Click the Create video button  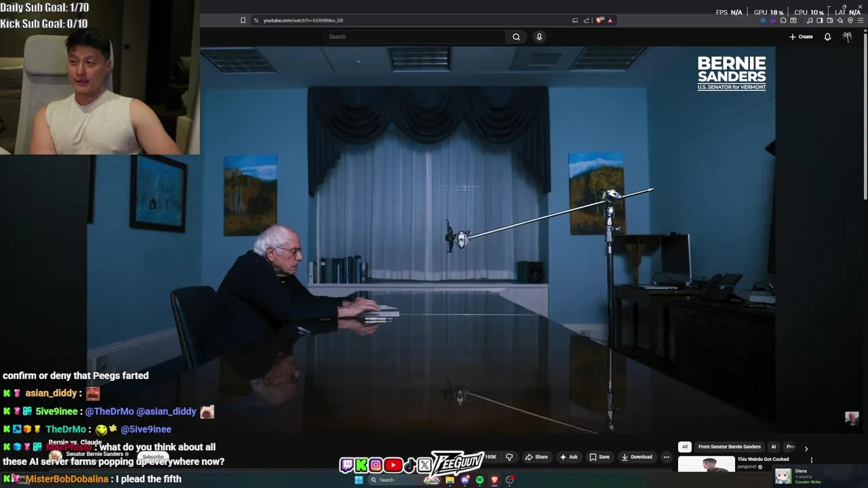(x=801, y=37)
